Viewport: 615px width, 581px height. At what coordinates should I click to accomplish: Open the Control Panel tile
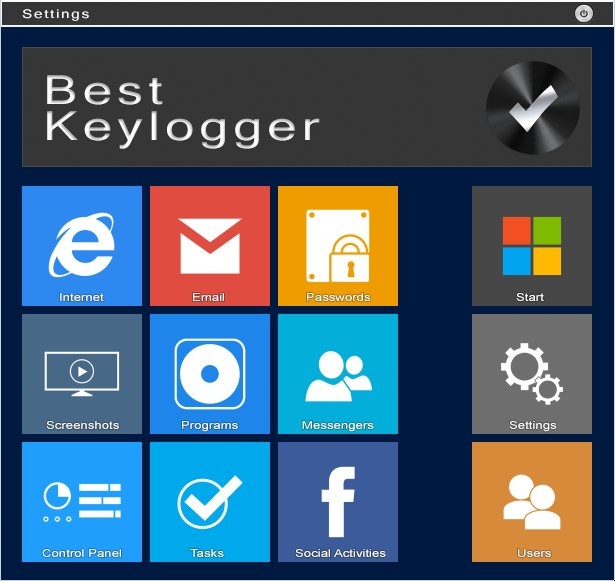tap(82, 502)
